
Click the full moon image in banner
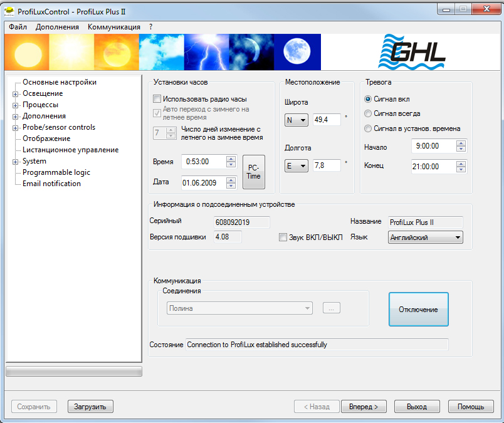pos(297,52)
